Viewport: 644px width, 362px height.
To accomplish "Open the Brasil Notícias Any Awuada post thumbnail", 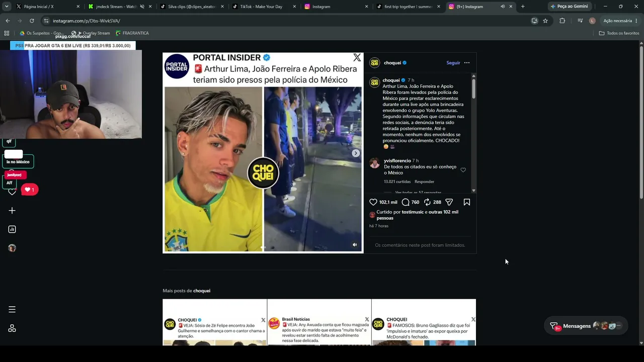I will 319,322.
